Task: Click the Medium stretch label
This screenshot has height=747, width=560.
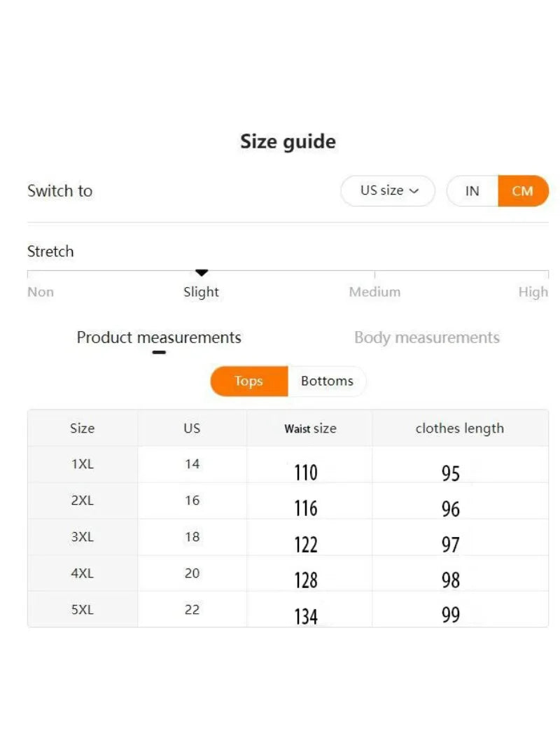Action: pyautogui.click(x=374, y=292)
